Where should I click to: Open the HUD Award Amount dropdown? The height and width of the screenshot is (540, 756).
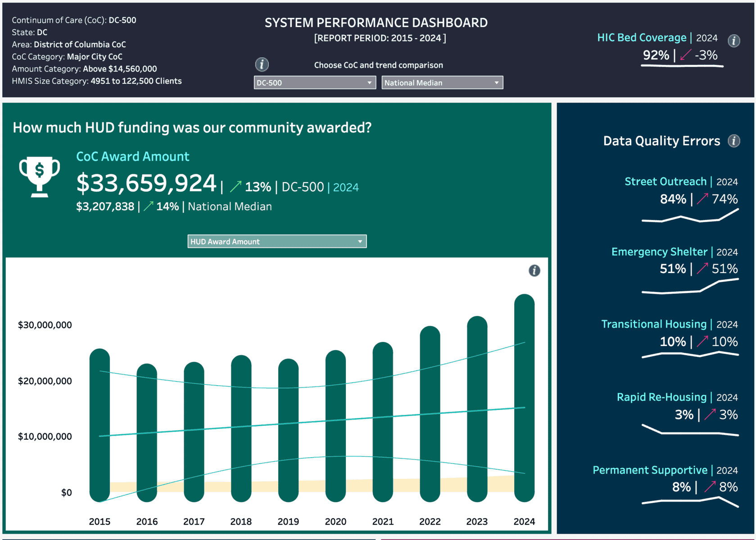277,242
